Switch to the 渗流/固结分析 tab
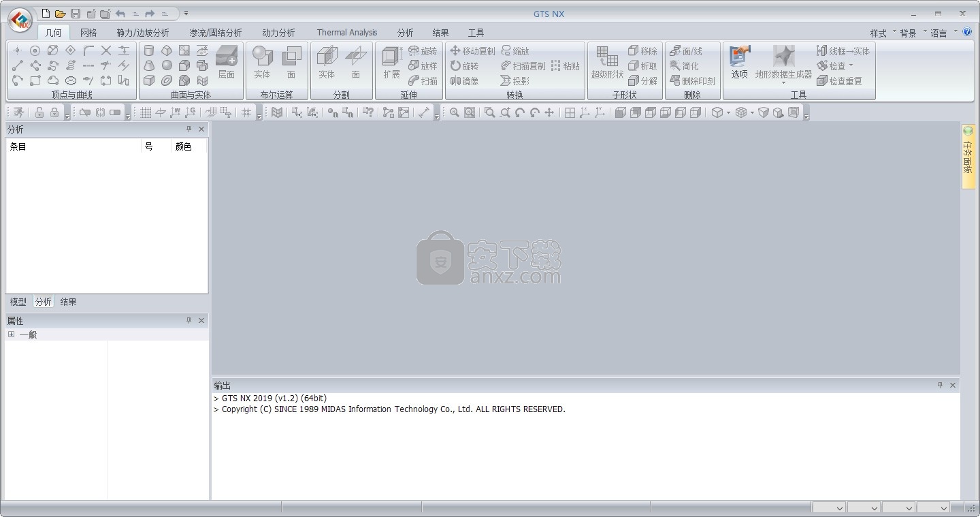Image resolution: width=980 pixels, height=517 pixels. [216, 33]
